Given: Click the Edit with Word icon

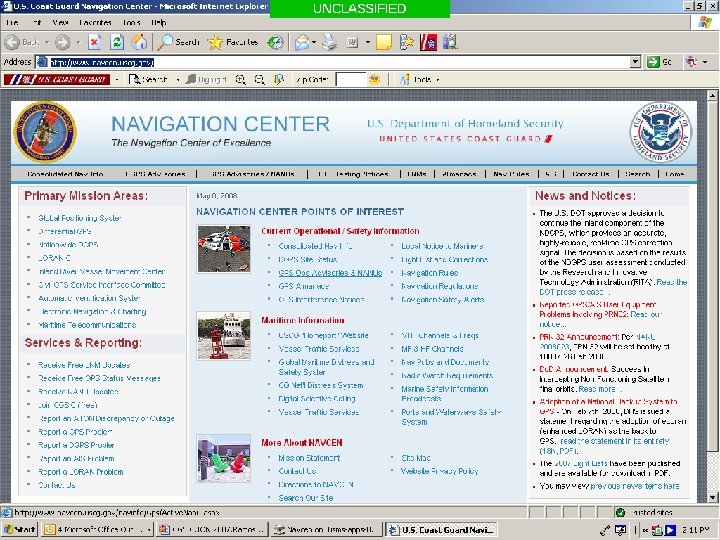Looking at the screenshot, I should point(352,42).
